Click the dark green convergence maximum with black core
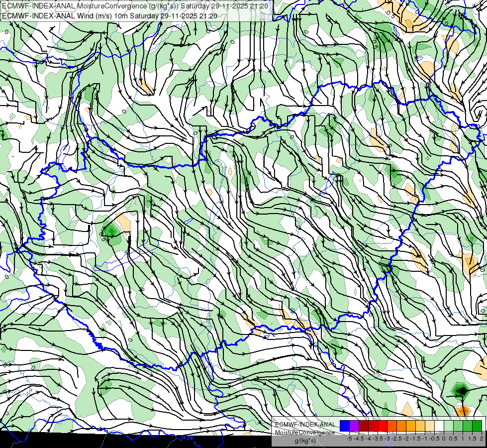Viewport: 487px width, 448px height. [462, 391]
